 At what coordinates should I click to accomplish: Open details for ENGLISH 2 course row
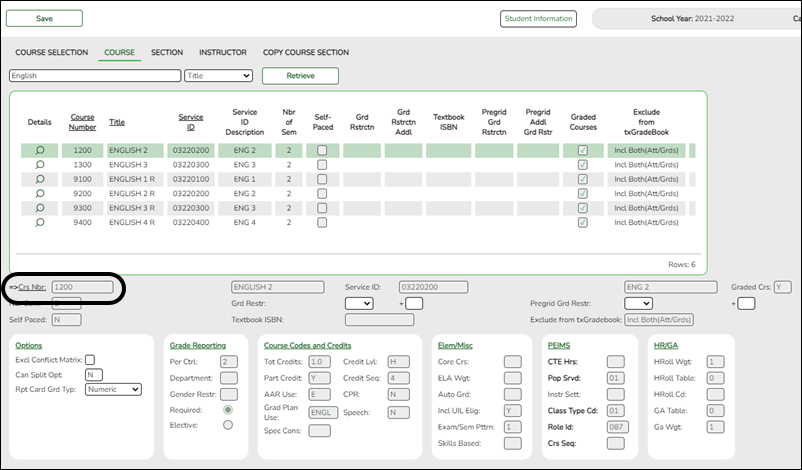pyautogui.click(x=40, y=150)
